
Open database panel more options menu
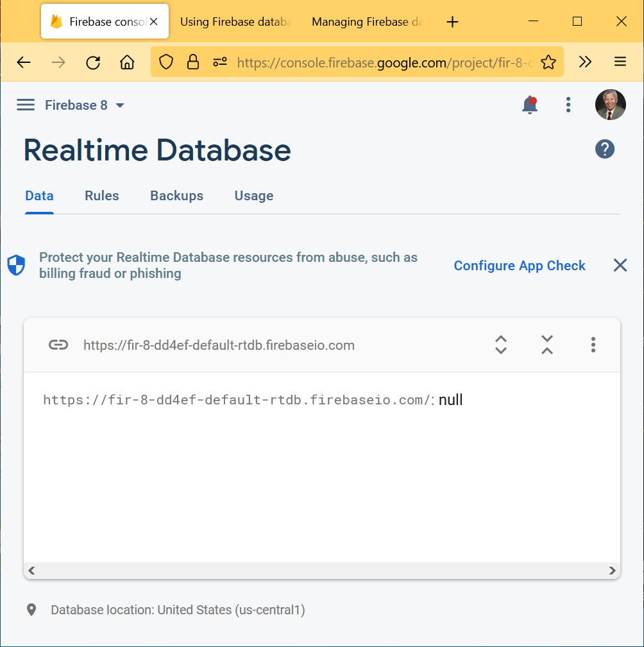(x=593, y=345)
